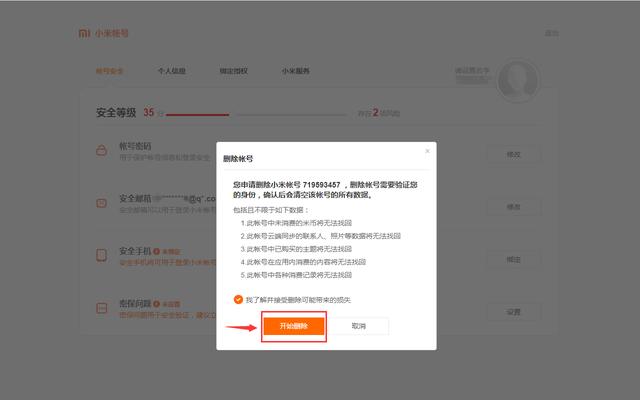Click the 安全等级 heading

[116, 113]
